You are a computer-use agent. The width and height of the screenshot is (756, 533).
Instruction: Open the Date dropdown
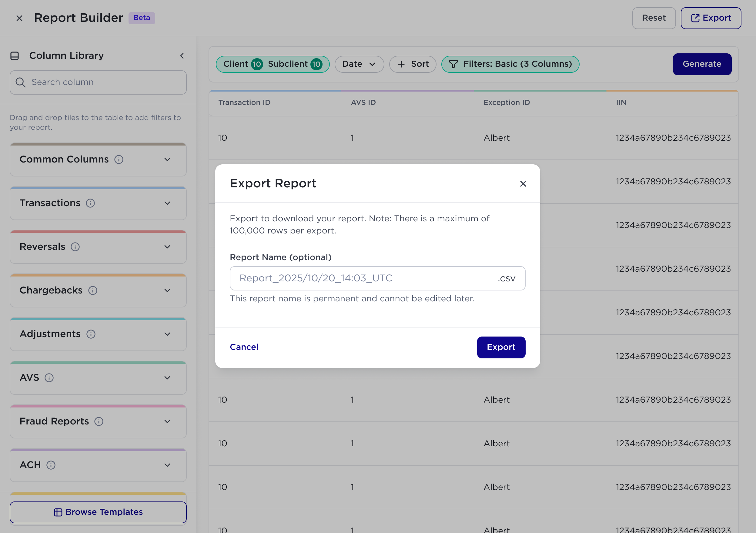point(359,64)
